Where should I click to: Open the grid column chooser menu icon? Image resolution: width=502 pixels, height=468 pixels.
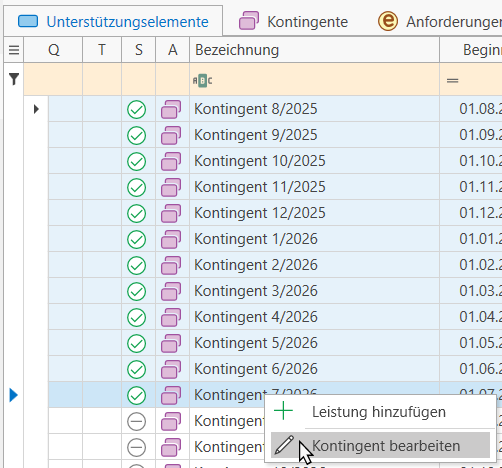(14, 50)
